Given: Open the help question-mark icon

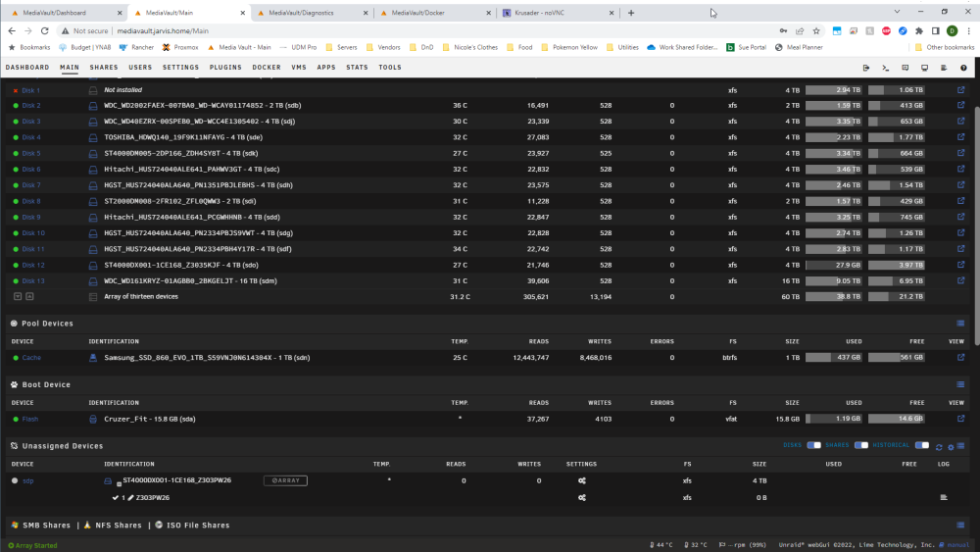Looking at the screenshot, I should coord(963,68).
